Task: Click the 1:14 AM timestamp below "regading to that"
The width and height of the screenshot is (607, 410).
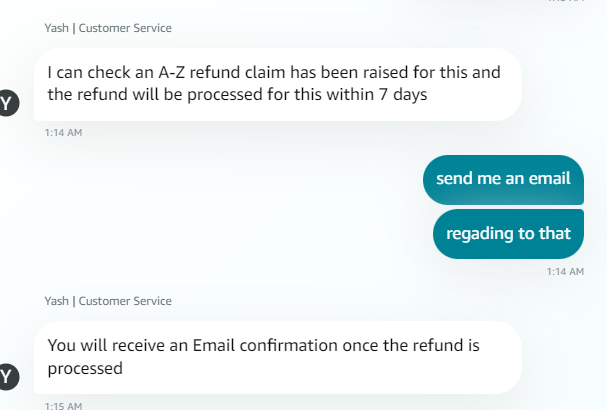Action: [x=565, y=272]
